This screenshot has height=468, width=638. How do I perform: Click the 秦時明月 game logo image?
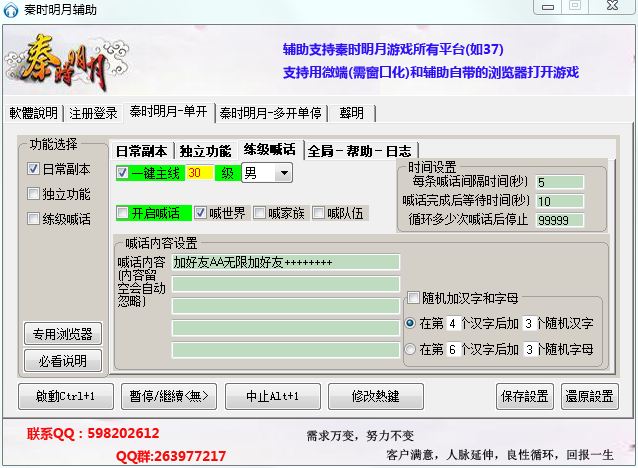[x=67, y=61]
